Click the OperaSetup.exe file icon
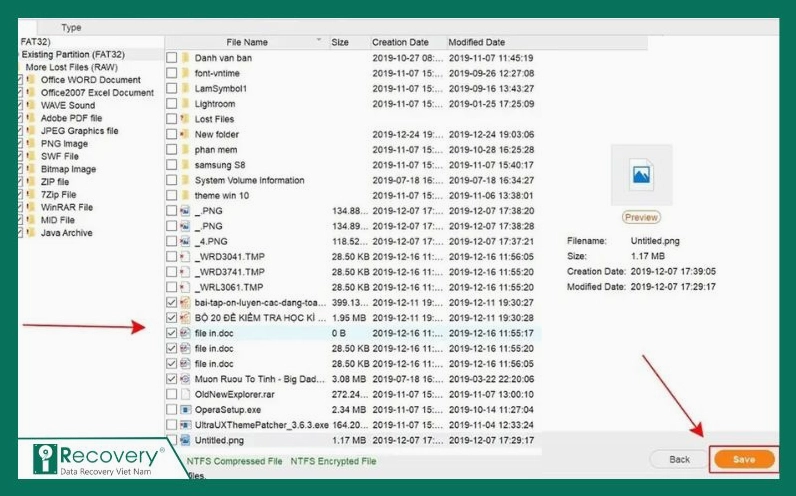The width and height of the screenshot is (796, 496). pos(184,409)
